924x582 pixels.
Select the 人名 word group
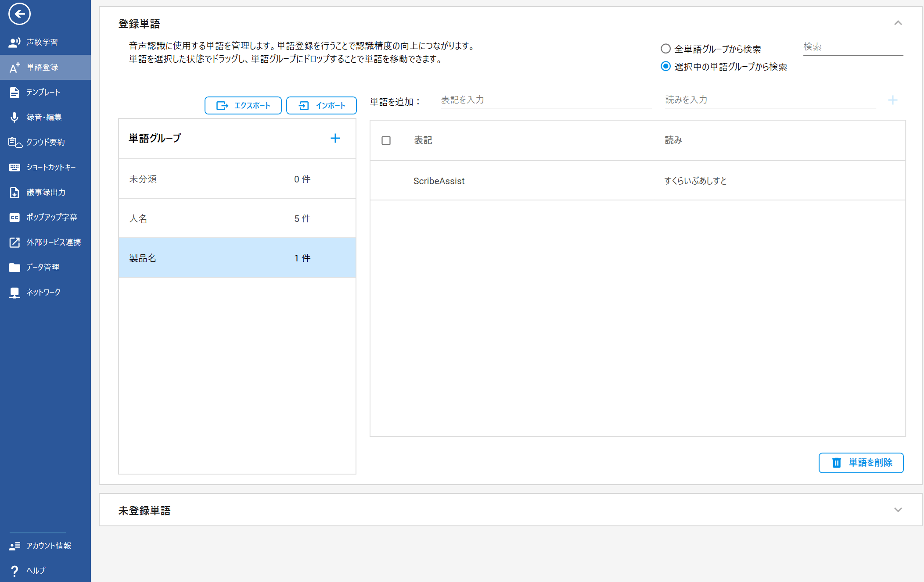(237, 218)
